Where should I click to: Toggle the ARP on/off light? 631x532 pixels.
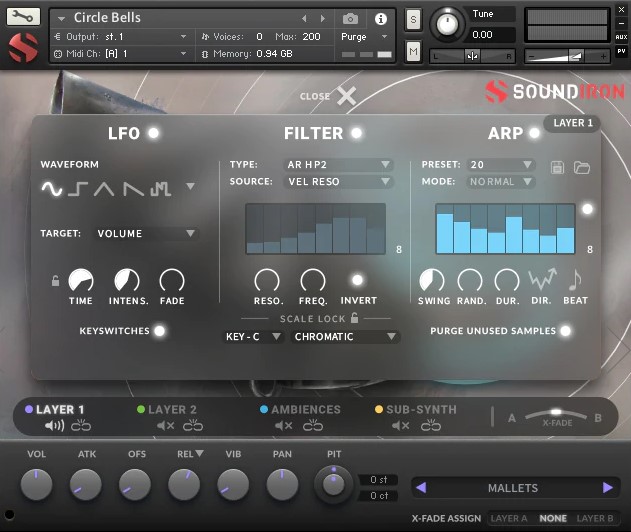(534, 133)
